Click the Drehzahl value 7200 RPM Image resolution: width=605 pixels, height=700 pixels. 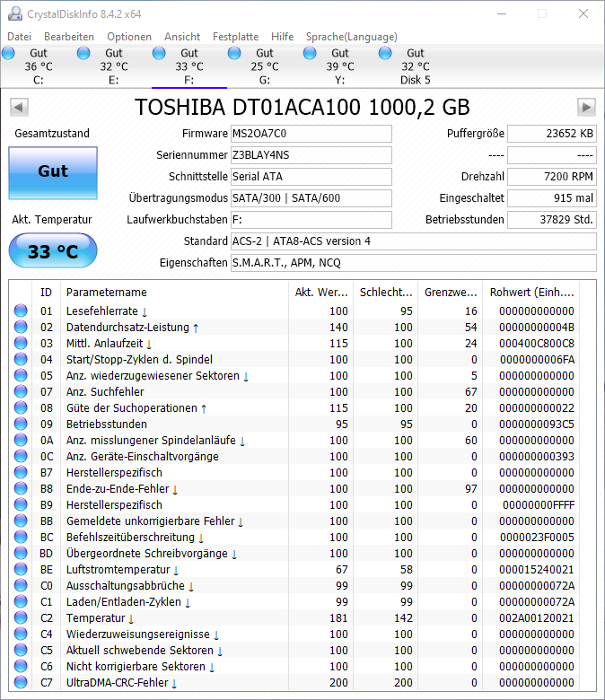coord(552,176)
